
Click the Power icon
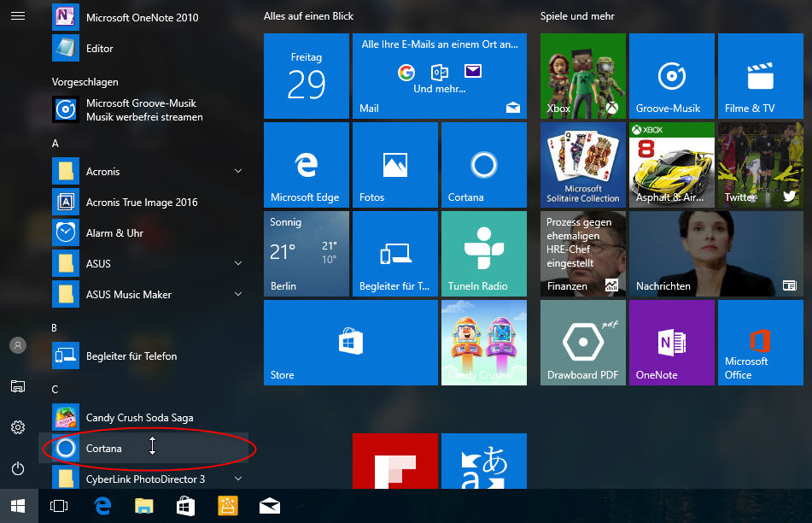coord(18,468)
